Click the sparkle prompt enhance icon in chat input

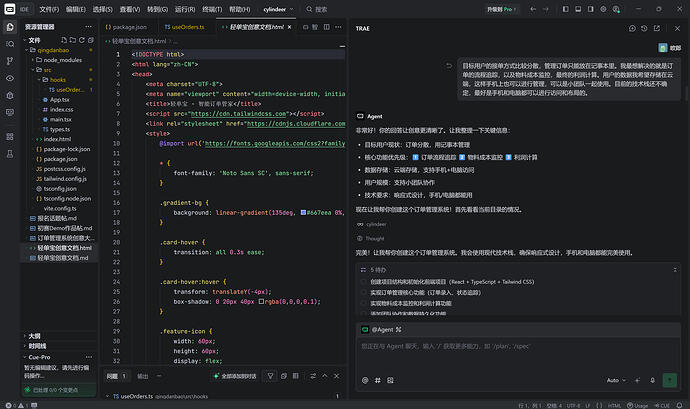click(637, 380)
